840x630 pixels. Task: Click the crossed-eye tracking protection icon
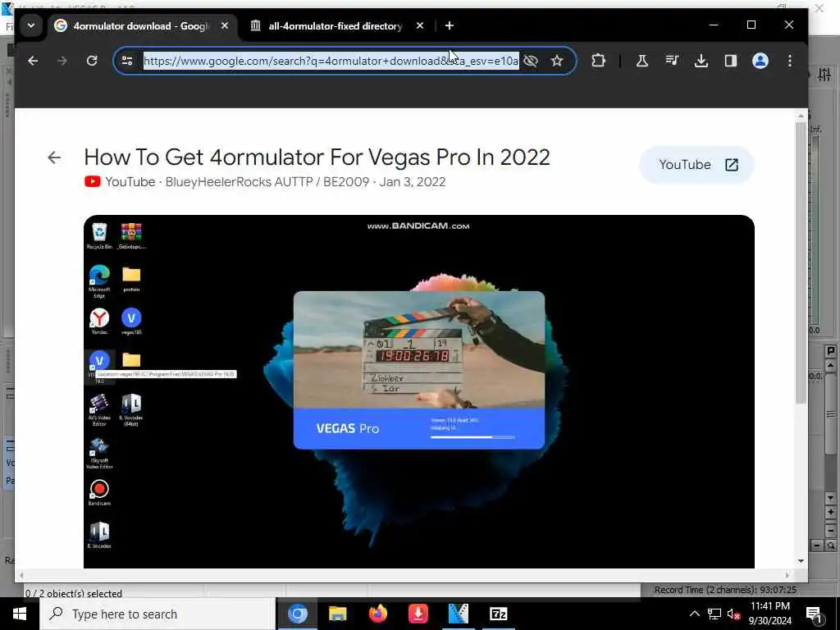point(531,61)
